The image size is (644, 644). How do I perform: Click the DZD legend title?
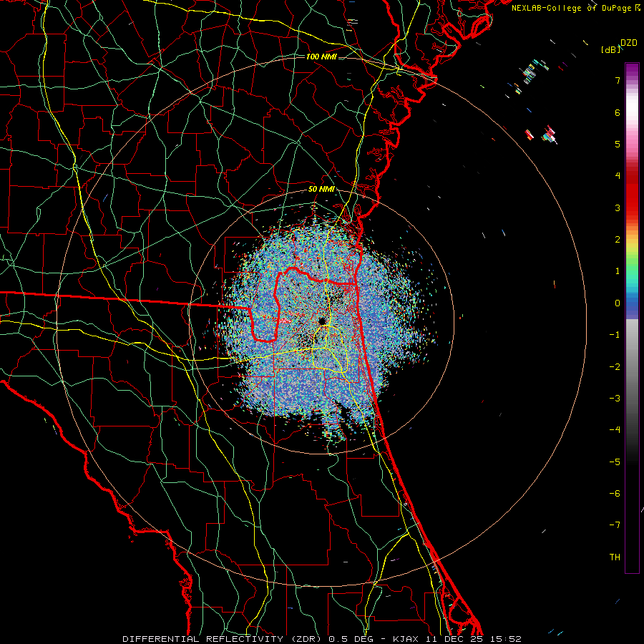pos(629,43)
